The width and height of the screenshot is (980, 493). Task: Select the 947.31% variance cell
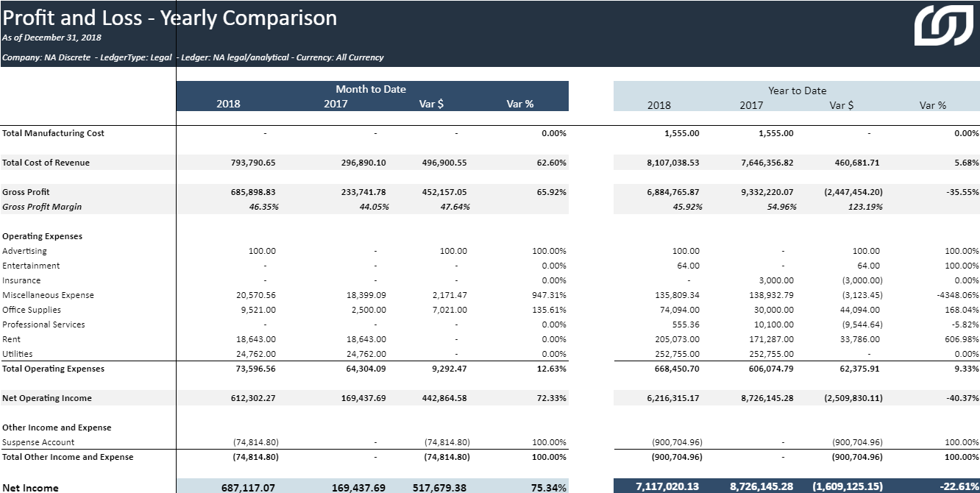pos(549,295)
